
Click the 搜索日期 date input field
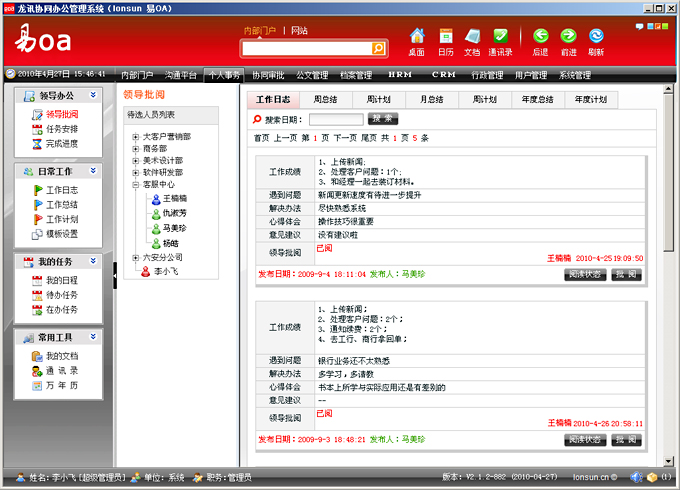point(336,119)
